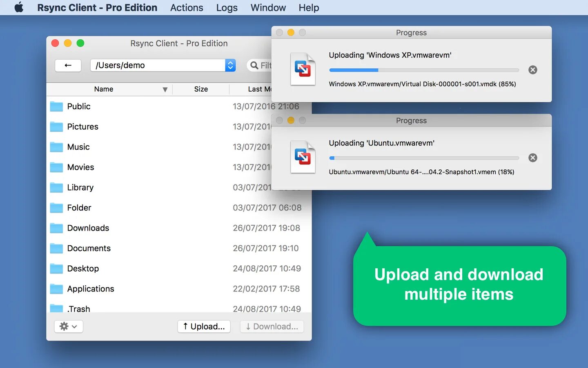Click the date '03/07/2017 06:08'

coord(267,208)
